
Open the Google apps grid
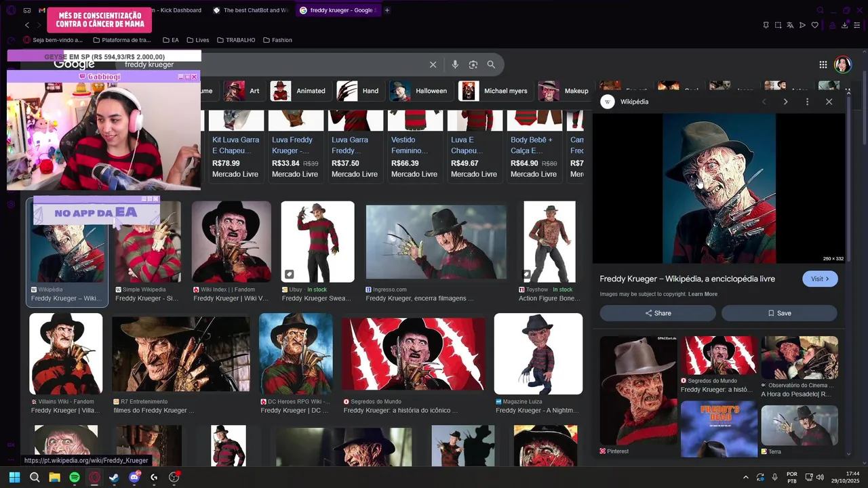tap(823, 64)
